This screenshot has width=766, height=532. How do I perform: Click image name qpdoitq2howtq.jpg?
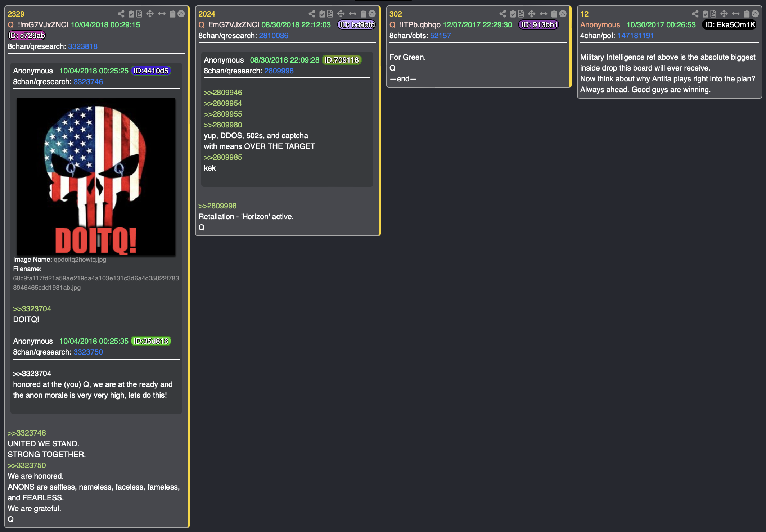[x=80, y=260]
